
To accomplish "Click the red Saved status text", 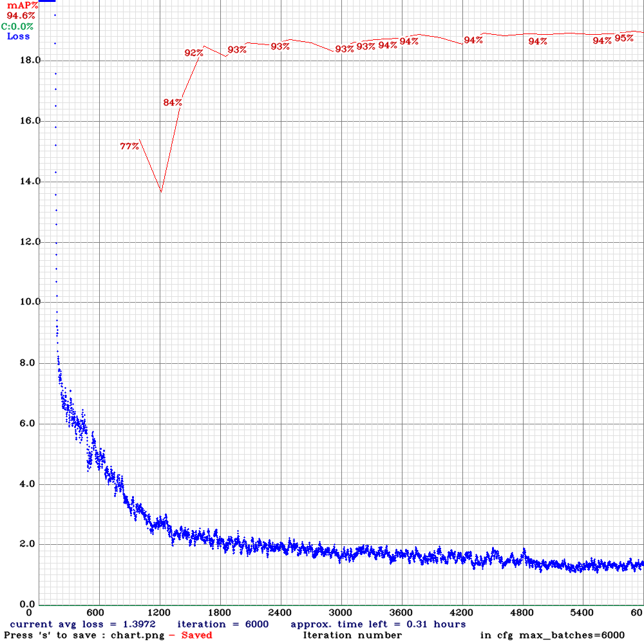I will click(x=196, y=634).
